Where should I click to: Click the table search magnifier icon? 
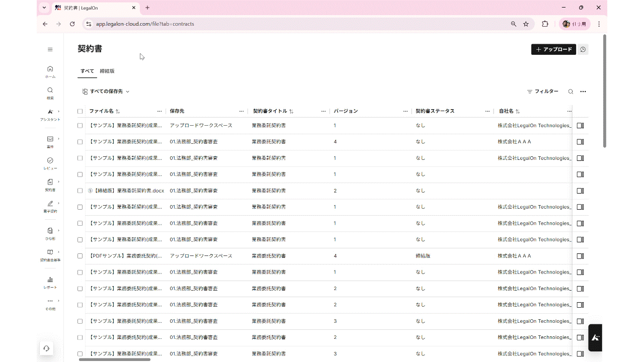[571, 92]
